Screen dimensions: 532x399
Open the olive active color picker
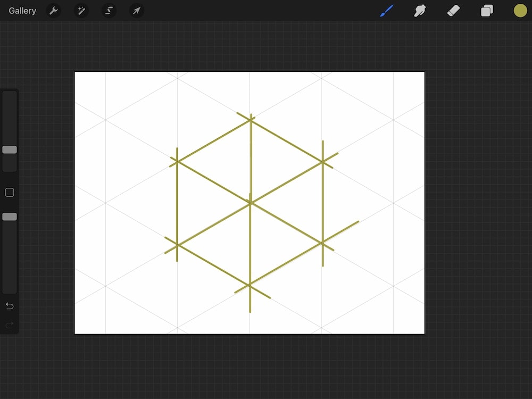[520, 11]
